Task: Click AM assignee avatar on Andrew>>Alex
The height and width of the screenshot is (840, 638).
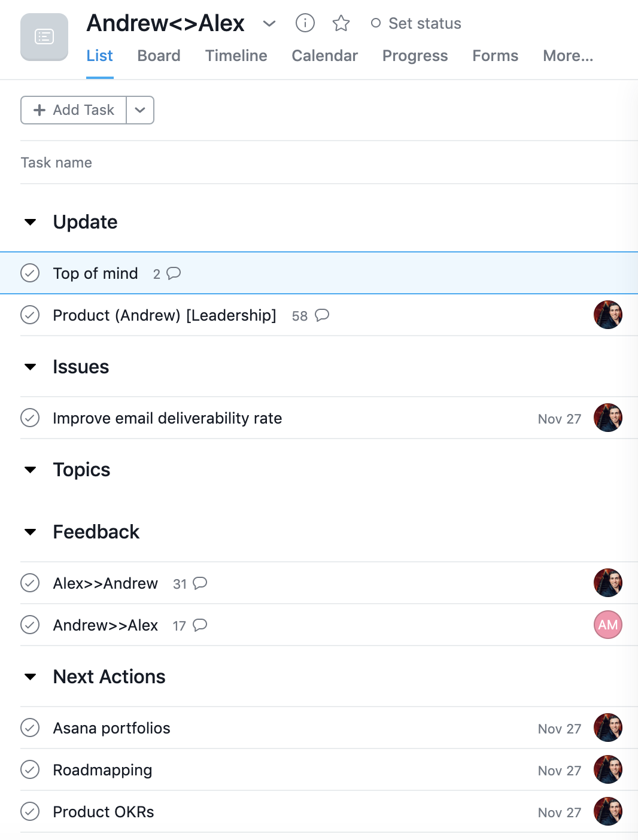Action: [608, 625]
